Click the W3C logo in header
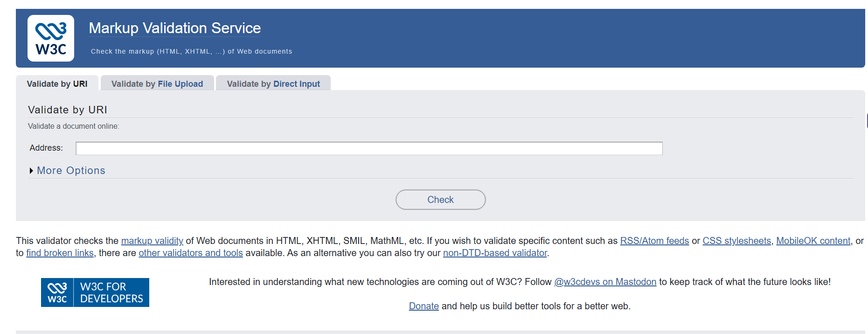 click(x=51, y=38)
